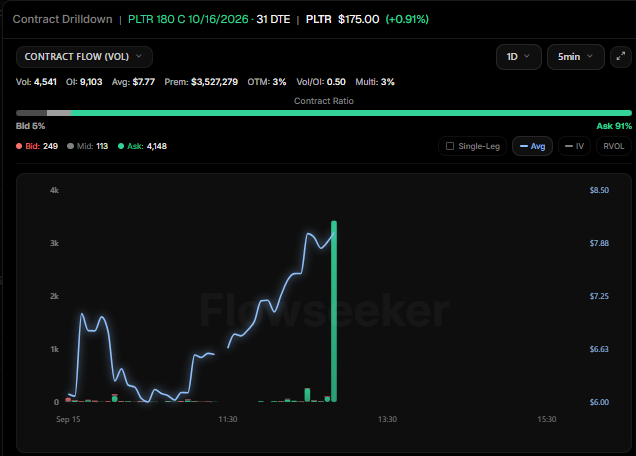Click the $8.50 price axis label

599,190
